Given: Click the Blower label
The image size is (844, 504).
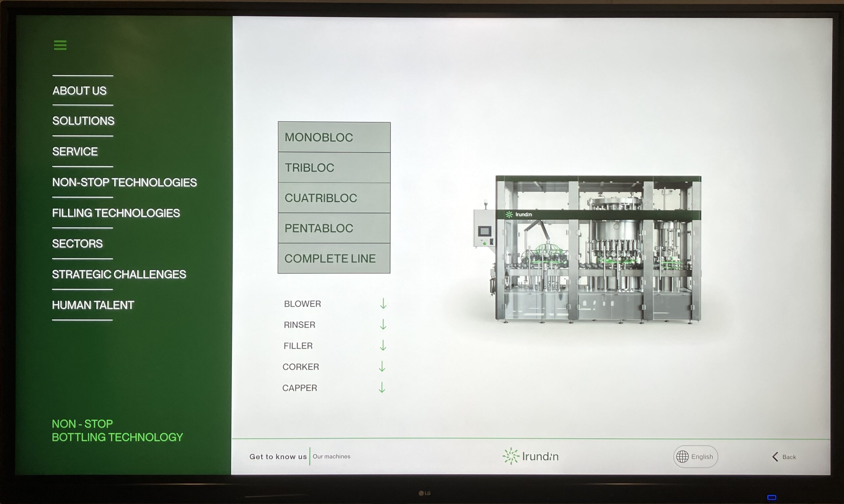Looking at the screenshot, I should click(x=302, y=304).
